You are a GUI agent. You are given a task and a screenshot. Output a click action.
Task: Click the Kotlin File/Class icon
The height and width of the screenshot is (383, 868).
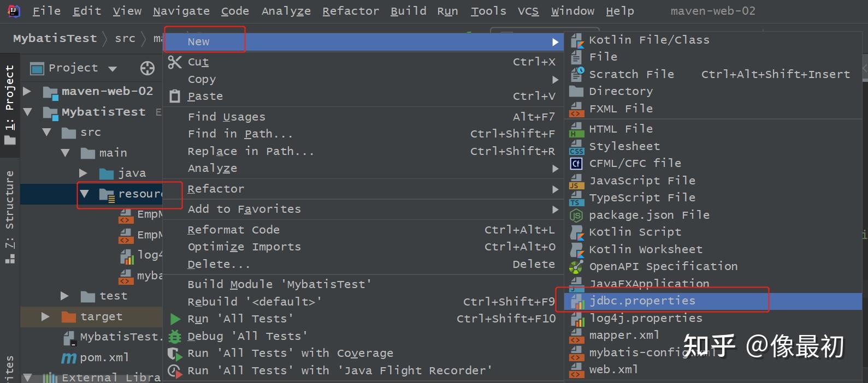pyautogui.click(x=577, y=40)
